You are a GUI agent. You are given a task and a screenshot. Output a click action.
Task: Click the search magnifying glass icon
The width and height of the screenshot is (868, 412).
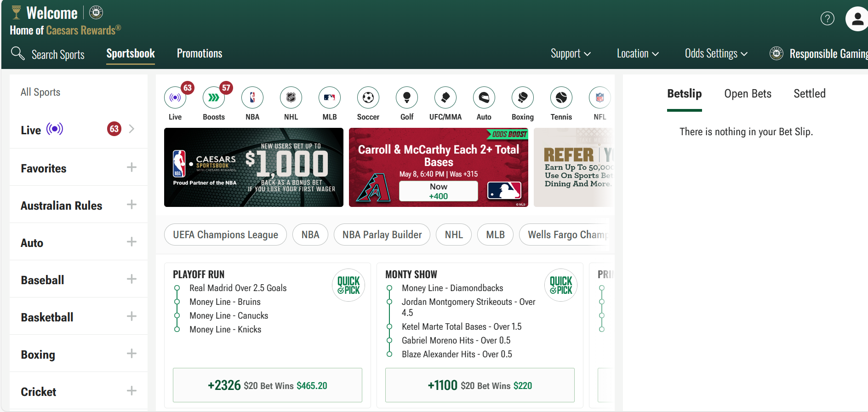pyautogui.click(x=17, y=53)
